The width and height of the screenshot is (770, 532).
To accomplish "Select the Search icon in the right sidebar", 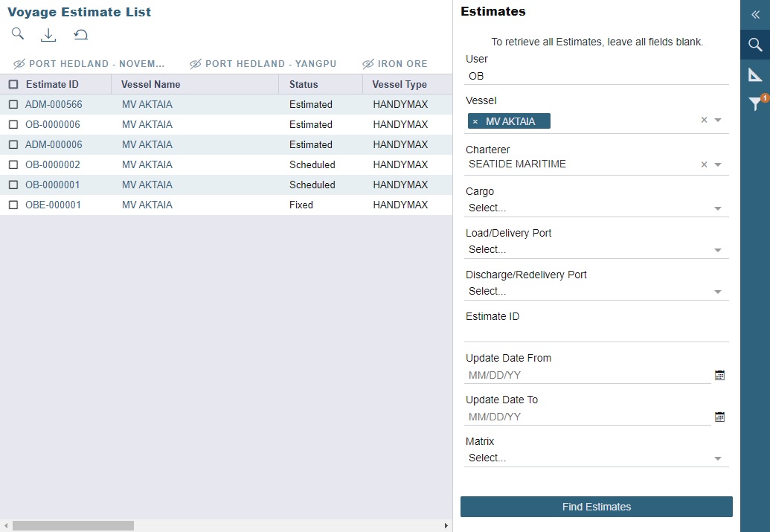I will [x=754, y=45].
